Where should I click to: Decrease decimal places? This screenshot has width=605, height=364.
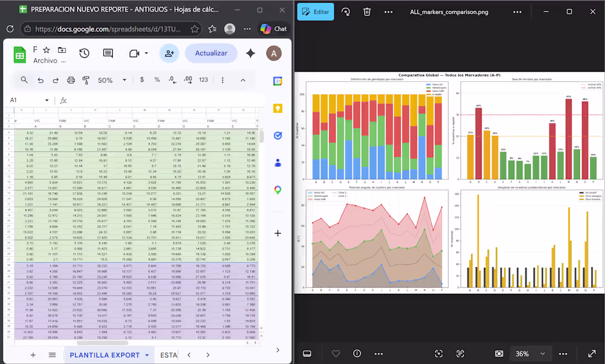173,80
